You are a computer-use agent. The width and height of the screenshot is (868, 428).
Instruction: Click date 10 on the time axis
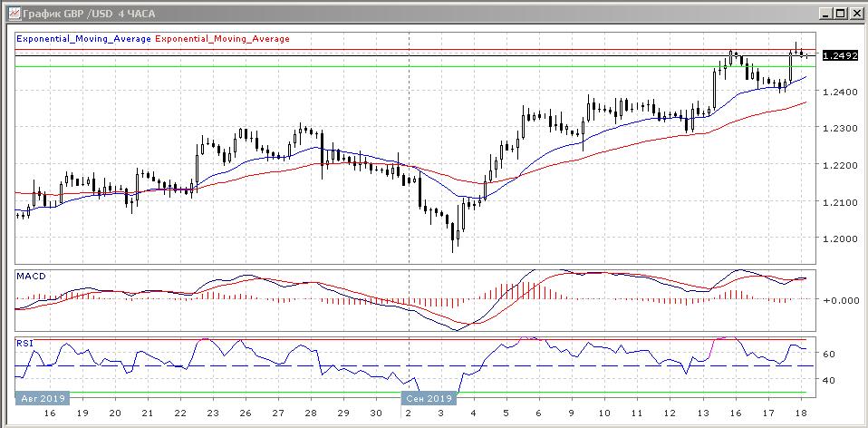603,413
